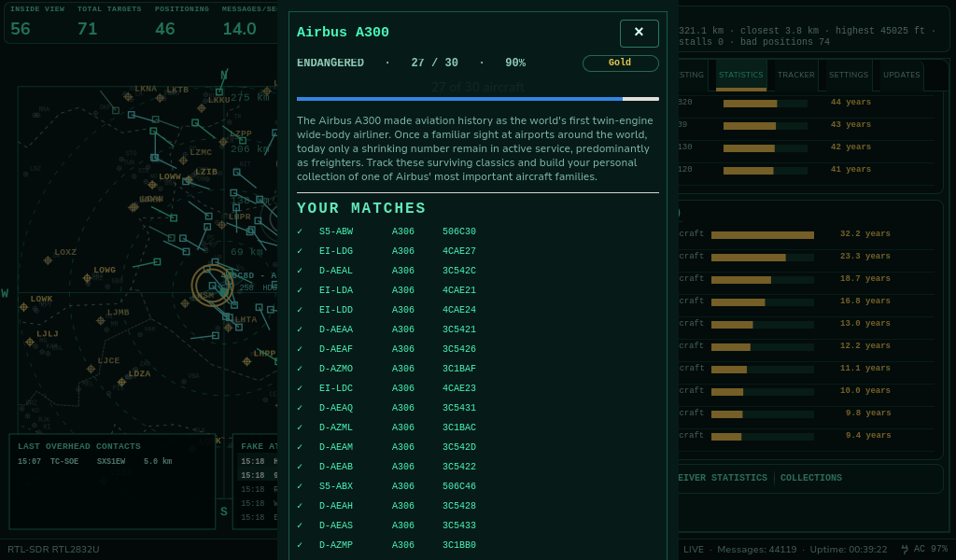Click the 44 years statistics bar
Screen dimensions: 956x560
[766, 104]
